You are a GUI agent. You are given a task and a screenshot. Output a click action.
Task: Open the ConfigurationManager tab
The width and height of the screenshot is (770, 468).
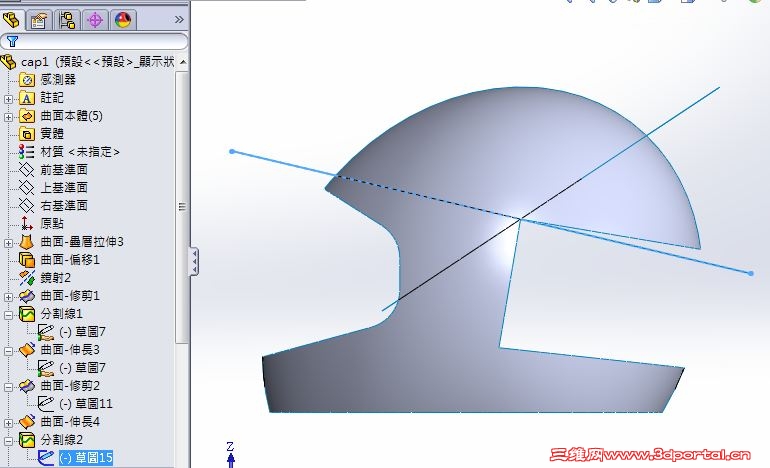click(x=67, y=20)
